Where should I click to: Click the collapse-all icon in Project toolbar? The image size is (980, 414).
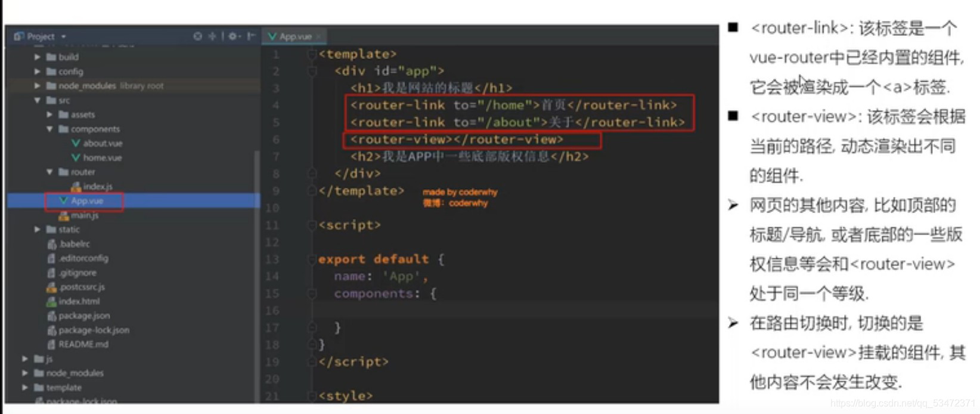pos(212,36)
